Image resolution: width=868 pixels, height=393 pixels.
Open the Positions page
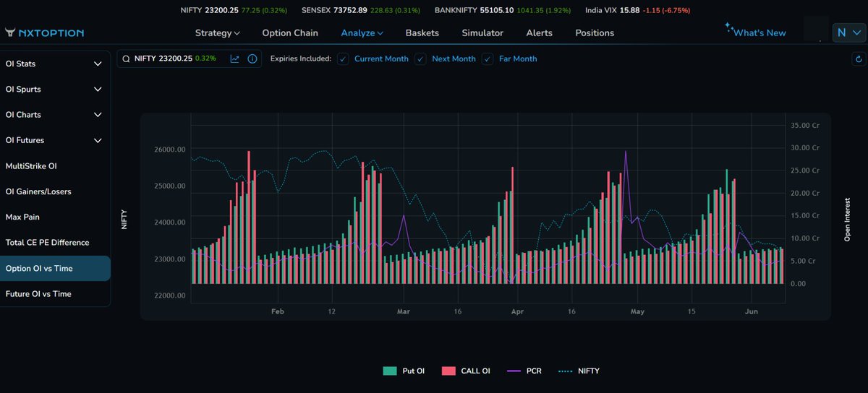click(595, 33)
